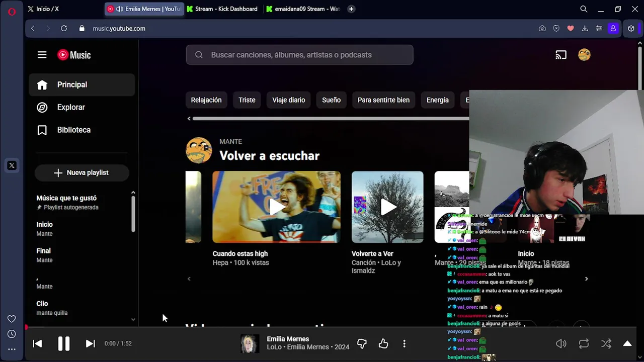The width and height of the screenshot is (644, 362).
Task: Select the Viaje diario chip
Action: pos(289,100)
